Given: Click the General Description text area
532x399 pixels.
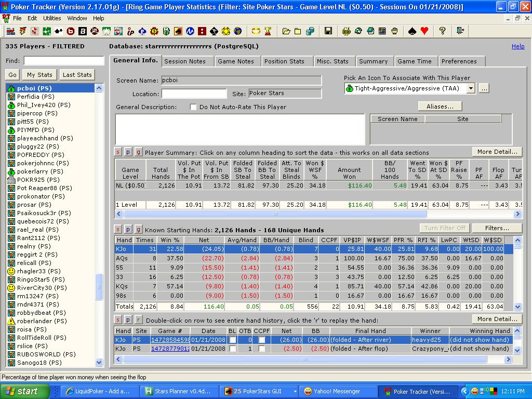Looking at the screenshot, I should [240, 129].
